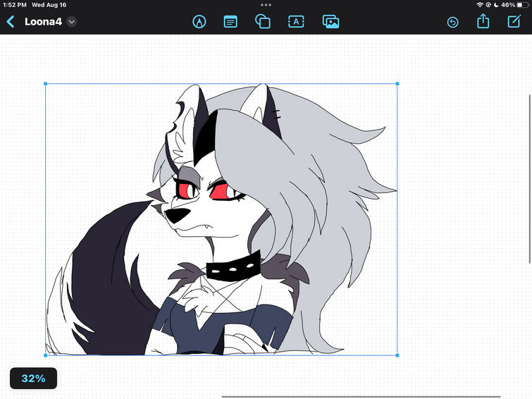
Task: Tap the vertical scroll indicator
Action: [530, 178]
